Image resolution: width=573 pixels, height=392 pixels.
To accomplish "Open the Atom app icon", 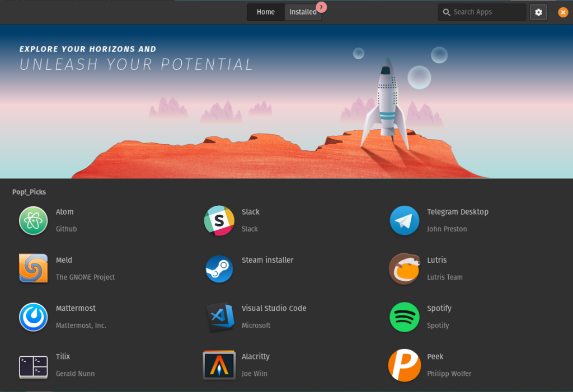I will click(33, 220).
